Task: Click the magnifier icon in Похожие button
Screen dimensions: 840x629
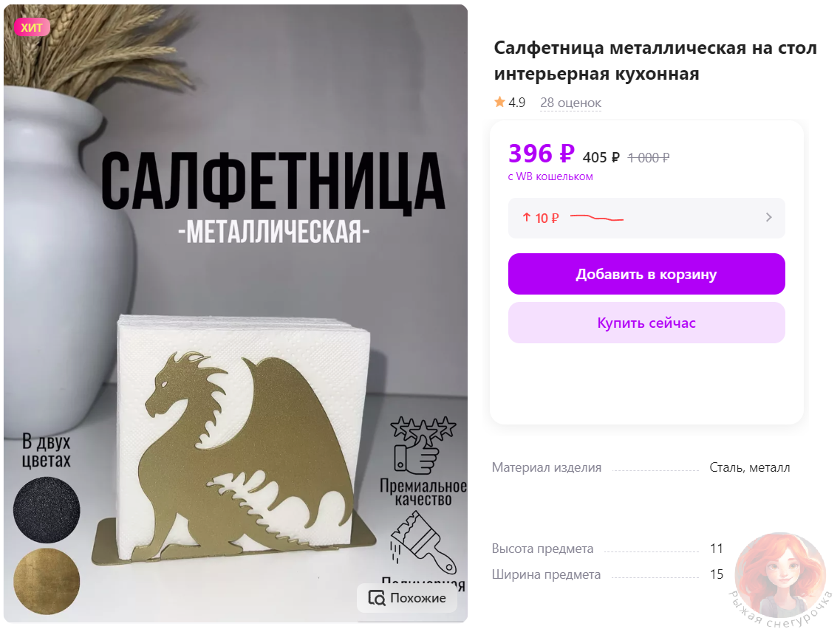Action: (x=377, y=598)
